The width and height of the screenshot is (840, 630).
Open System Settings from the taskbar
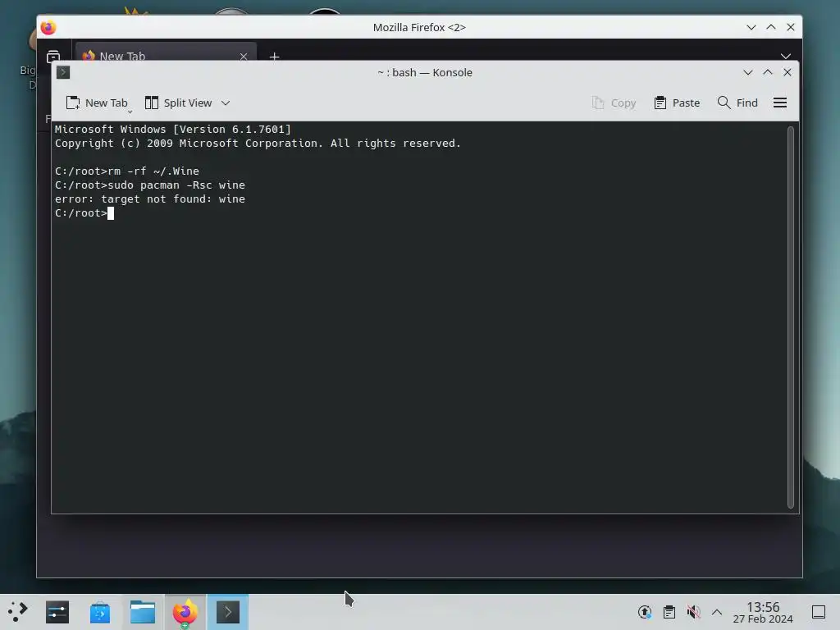pos(57,612)
